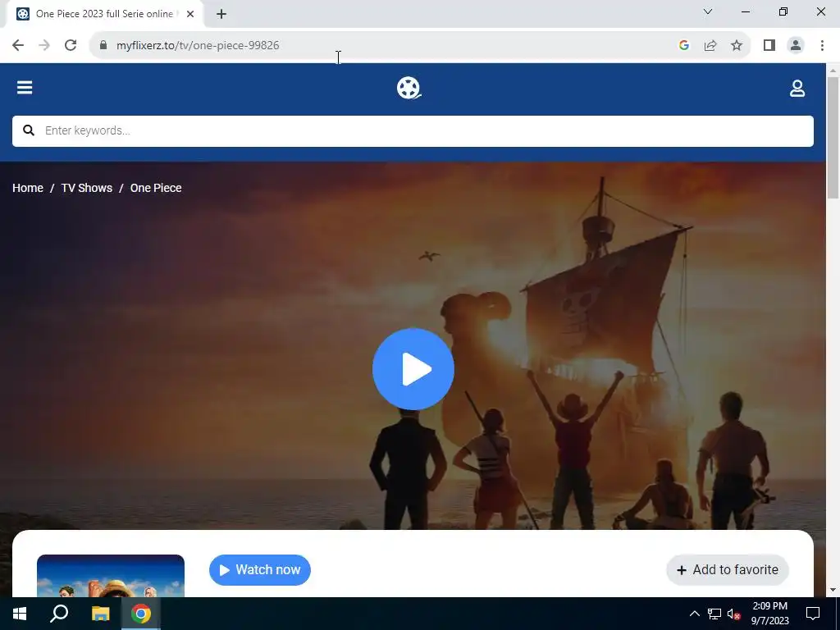This screenshot has height=630, width=840.
Task: Click the film reel site logo
Action: click(x=409, y=88)
